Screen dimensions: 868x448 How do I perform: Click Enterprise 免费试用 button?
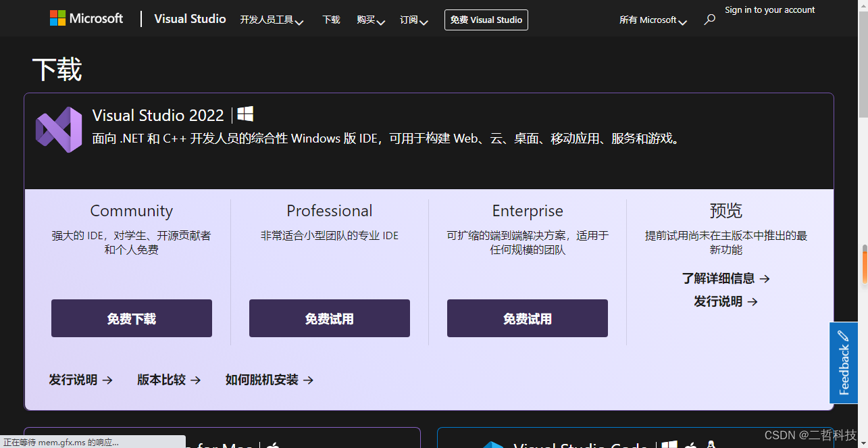tap(528, 318)
